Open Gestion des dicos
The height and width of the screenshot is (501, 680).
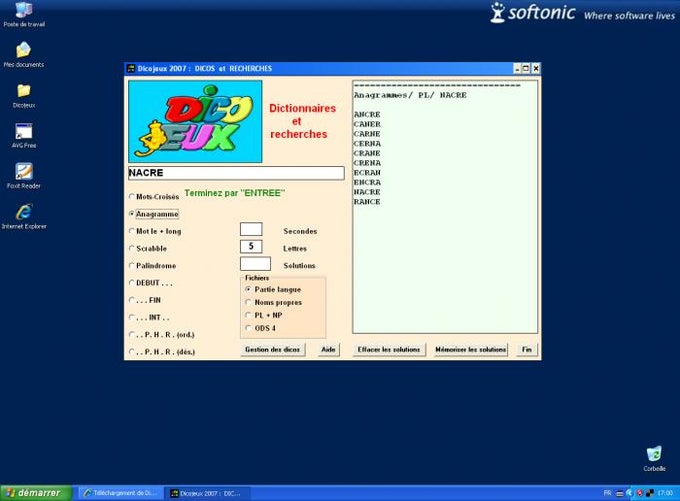pyautogui.click(x=272, y=350)
